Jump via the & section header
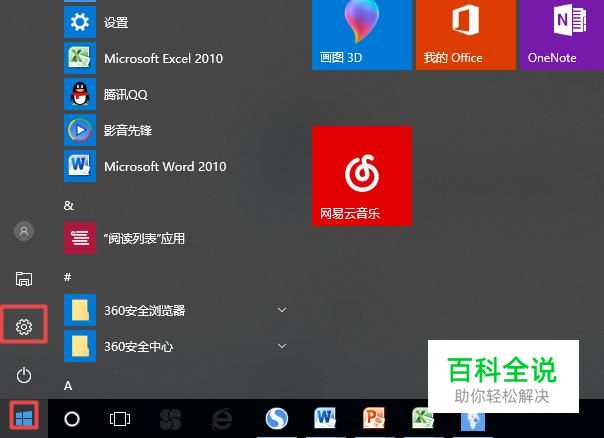604x438 pixels. 69,205
